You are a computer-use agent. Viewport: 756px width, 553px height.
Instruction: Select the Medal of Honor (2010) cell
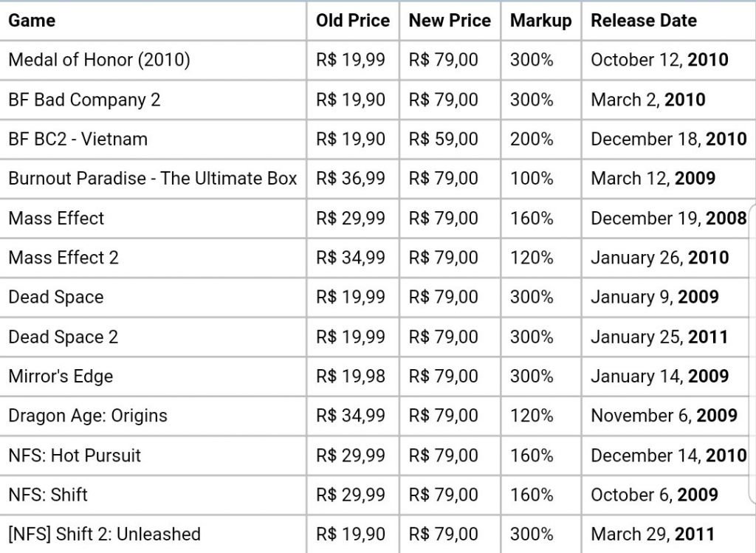pyautogui.click(x=153, y=61)
